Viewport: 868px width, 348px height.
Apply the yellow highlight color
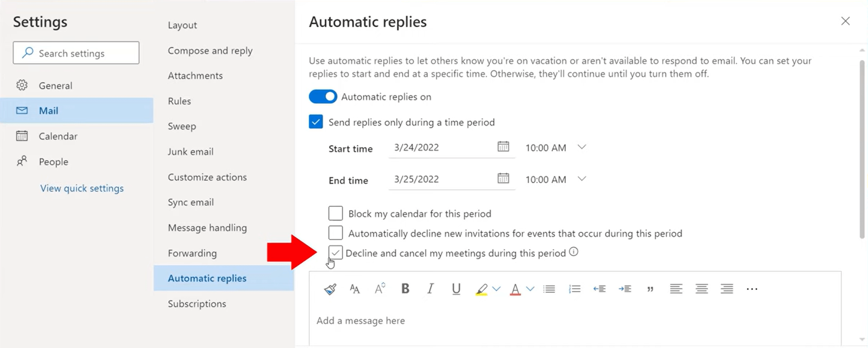[x=481, y=289]
